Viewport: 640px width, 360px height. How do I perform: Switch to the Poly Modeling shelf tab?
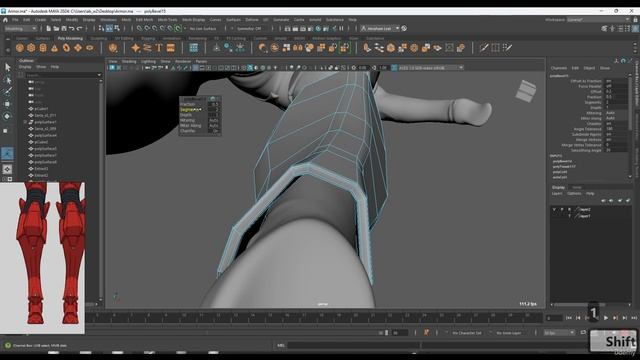[70, 38]
